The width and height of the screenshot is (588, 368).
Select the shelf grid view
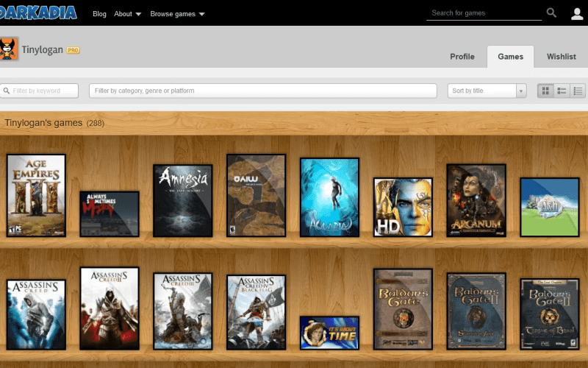tap(545, 91)
